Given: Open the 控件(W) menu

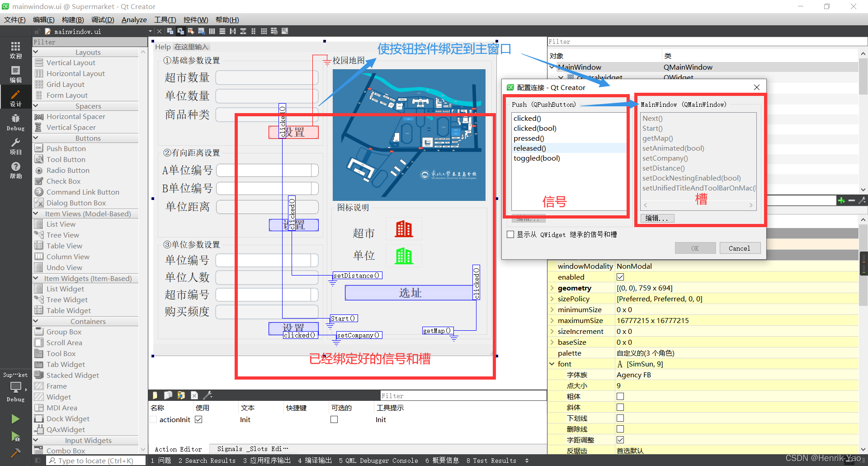Looking at the screenshot, I should tap(196, 19).
